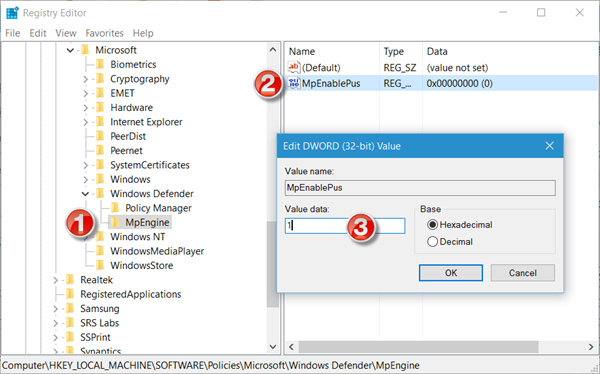Click the RegisteredApplications folder icon

tap(70, 294)
